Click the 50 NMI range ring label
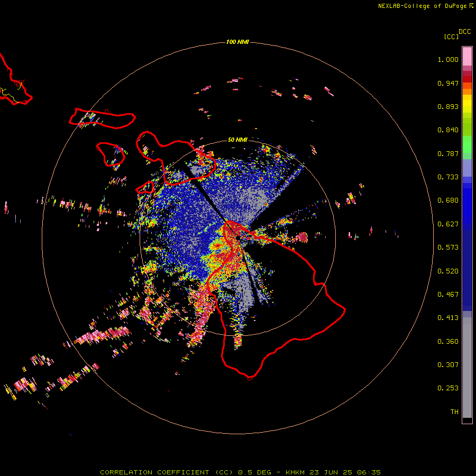 point(237,140)
